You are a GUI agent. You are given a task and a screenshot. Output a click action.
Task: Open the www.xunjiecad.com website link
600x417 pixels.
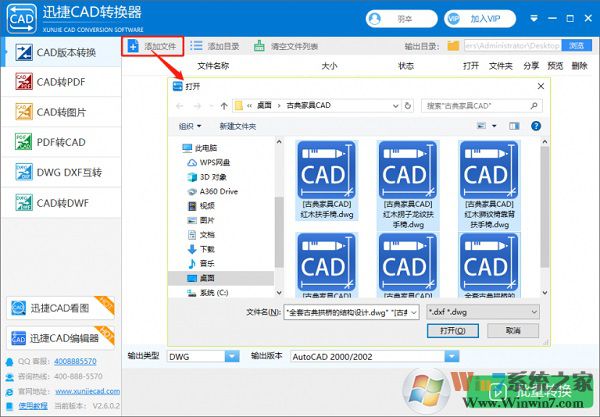coord(88,391)
